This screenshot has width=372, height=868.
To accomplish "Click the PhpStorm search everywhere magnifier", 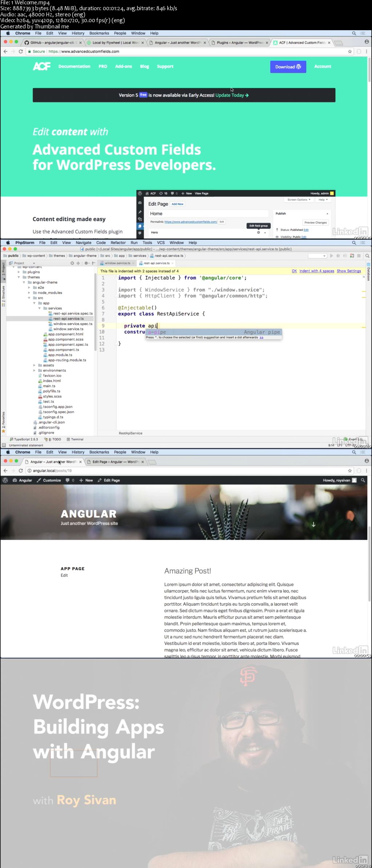I will tap(367, 256).
